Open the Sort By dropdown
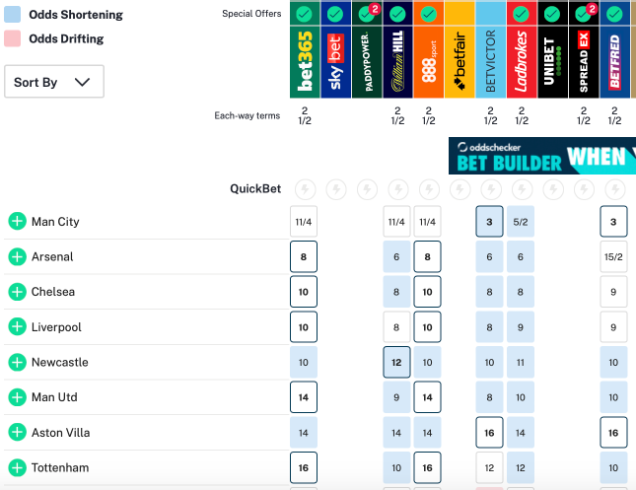This screenshot has width=636, height=490. coord(54,82)
